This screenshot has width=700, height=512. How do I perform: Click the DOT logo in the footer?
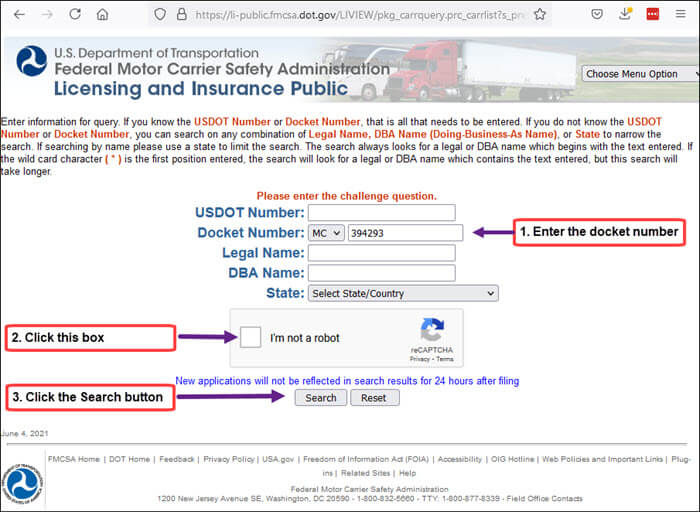pyautogui.click(x=22, y=483)
